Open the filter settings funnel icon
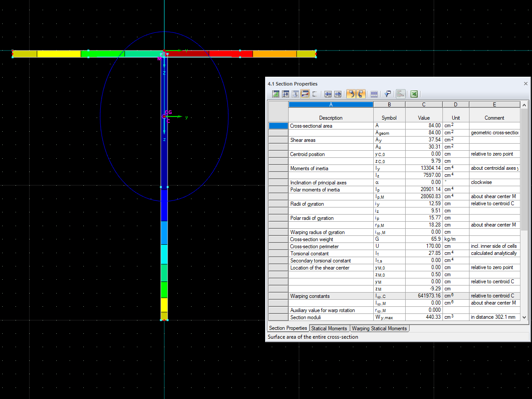Screen dimensions: 532x399 point(387,94)
